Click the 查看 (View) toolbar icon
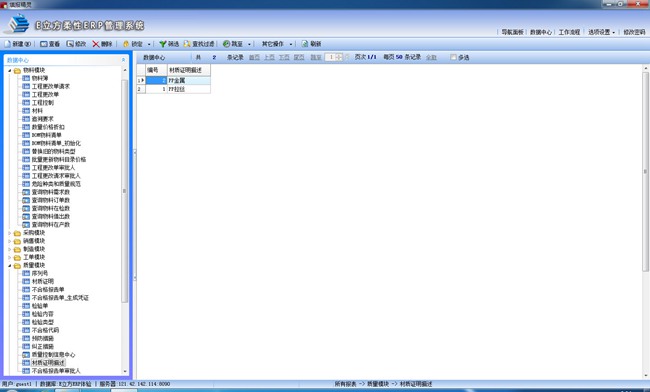 point(44,44)
